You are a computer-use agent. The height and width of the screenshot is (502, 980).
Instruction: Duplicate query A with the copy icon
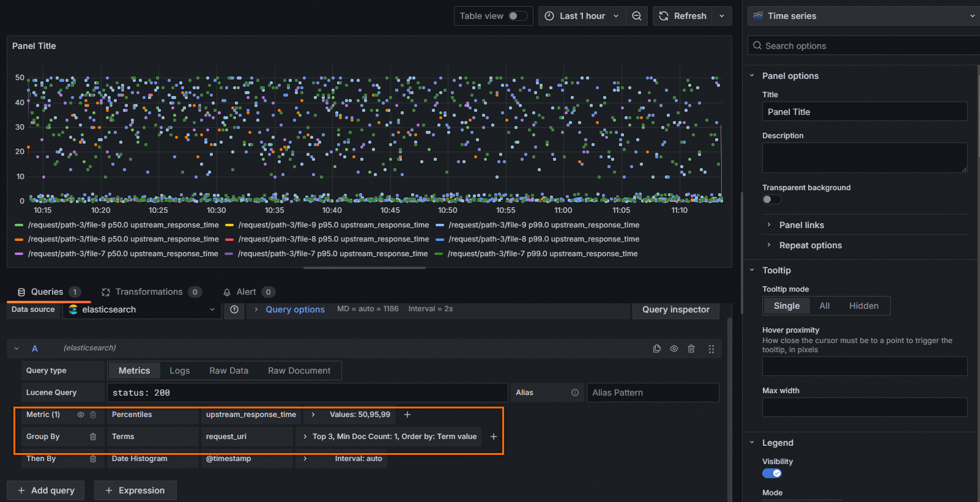[x=657, y=349]
